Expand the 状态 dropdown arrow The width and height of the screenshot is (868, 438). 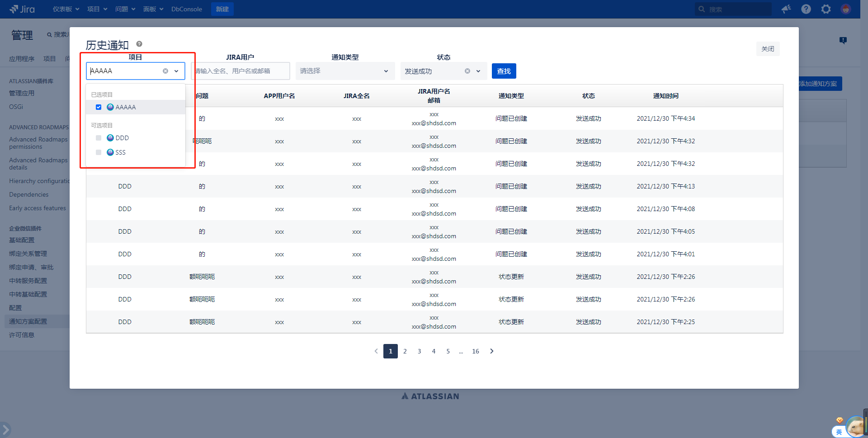(478, 71)
